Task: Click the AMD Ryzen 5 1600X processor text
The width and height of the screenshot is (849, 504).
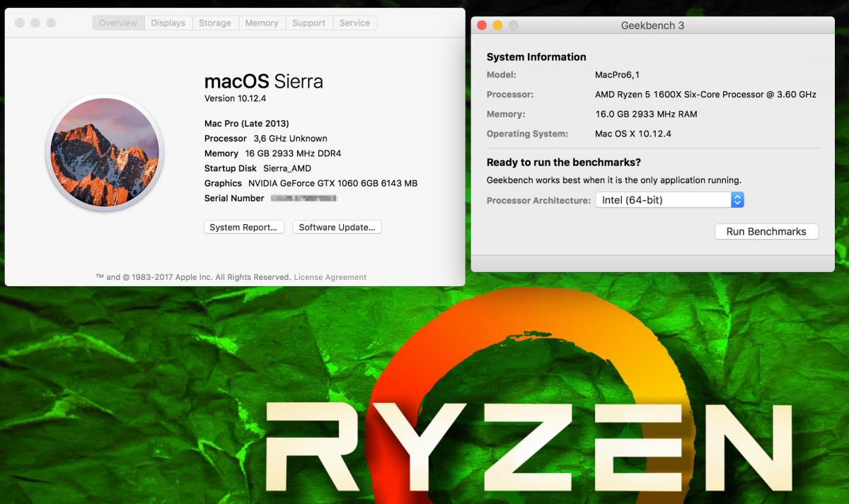Action: tap(705, 94)
